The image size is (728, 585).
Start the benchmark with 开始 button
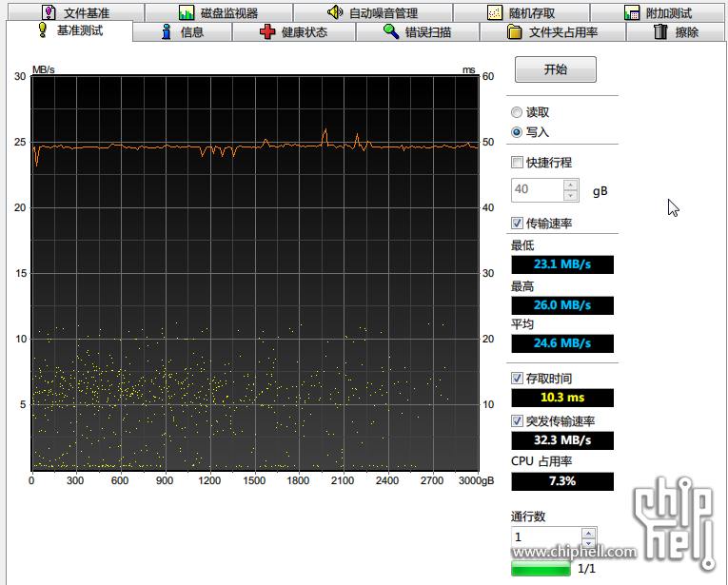click(x=556, y=69)
